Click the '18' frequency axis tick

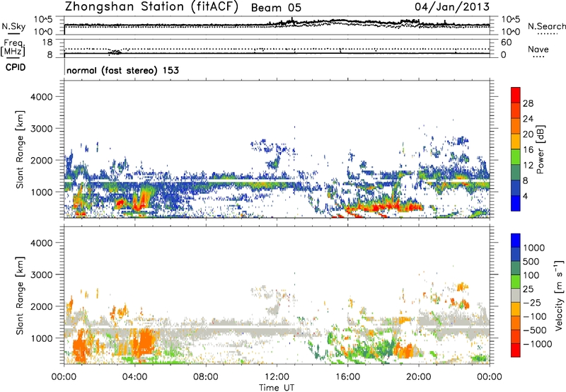click(47, 42)
